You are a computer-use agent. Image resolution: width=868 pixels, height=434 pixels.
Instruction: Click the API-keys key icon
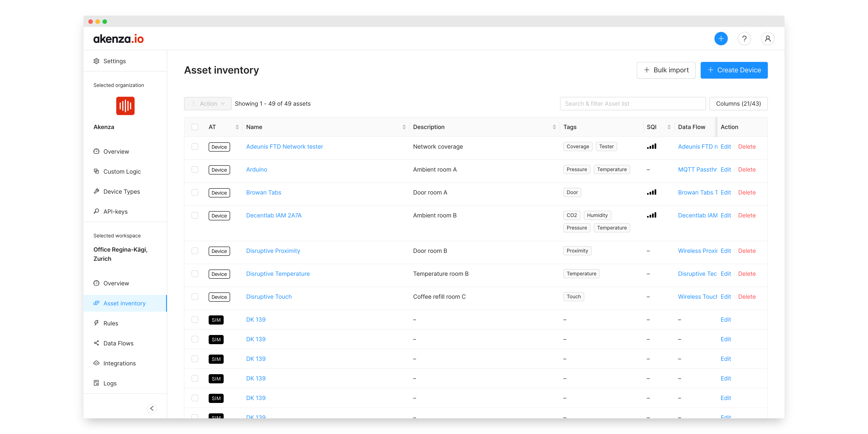coord(96,211)
